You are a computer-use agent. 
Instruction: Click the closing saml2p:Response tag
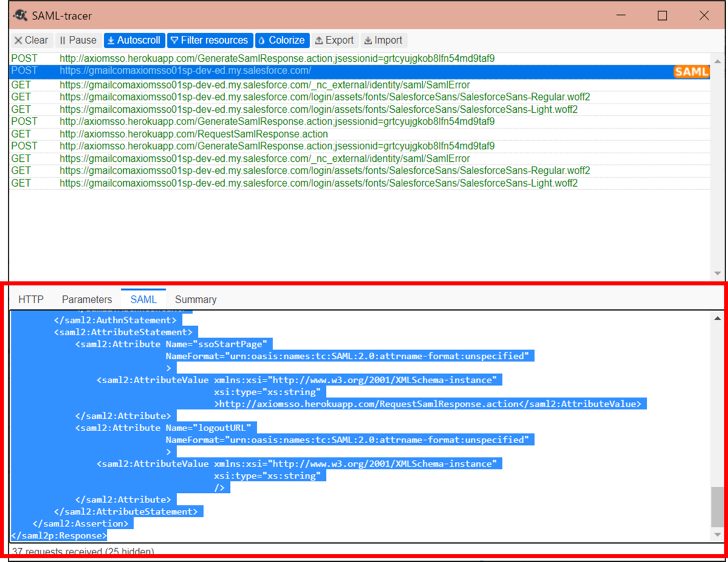point(59,535)
